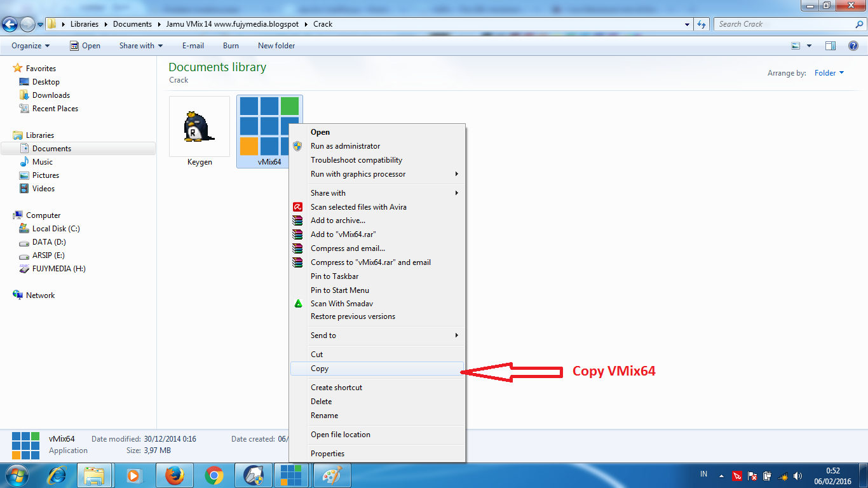Viewport: 868px width, 488px height.
Task: Open the Windows Start menu
Action: [x=16, y=475]
